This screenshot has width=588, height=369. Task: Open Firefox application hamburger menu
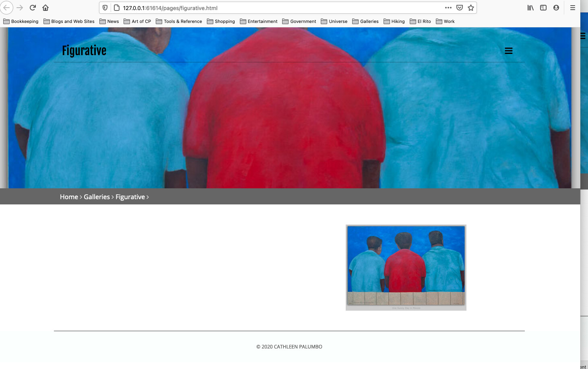(573, 8)
